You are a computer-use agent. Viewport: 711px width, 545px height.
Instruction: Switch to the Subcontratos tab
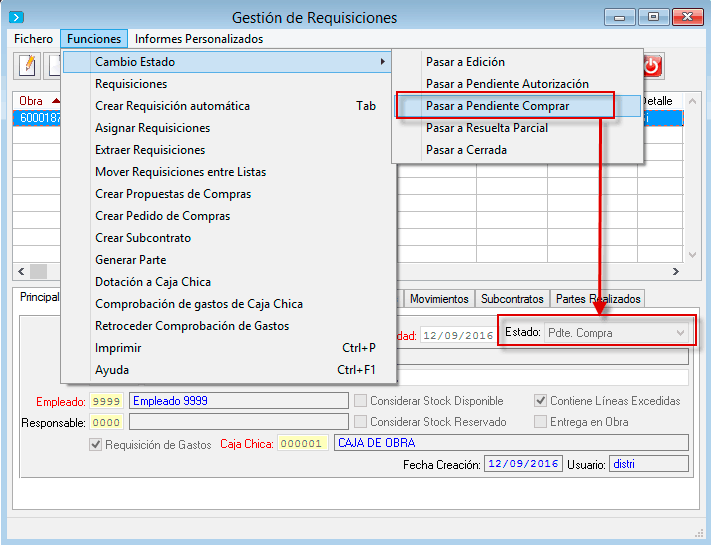[512, 299]
